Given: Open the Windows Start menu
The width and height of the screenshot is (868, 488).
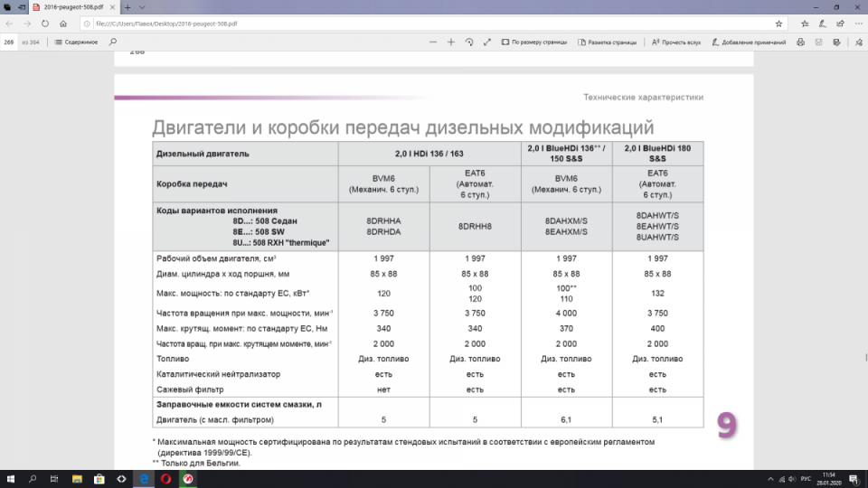Looking at the screenshot, I should coord(10,479).
